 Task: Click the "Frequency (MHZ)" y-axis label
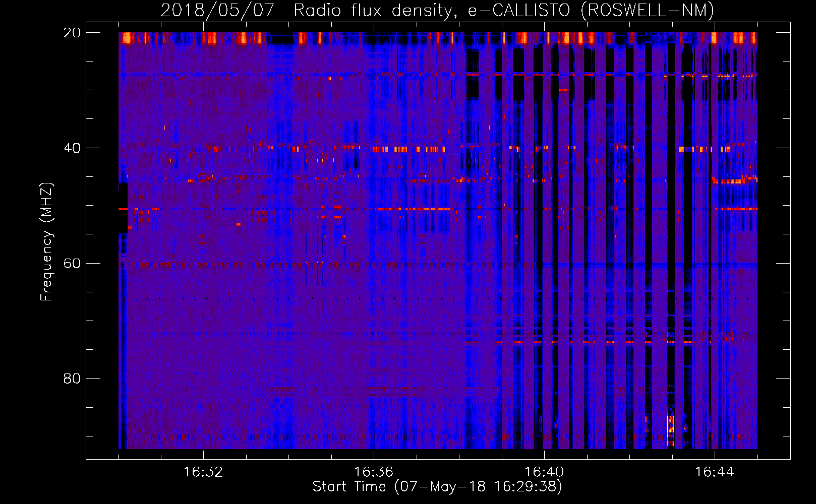coord(46,241)
